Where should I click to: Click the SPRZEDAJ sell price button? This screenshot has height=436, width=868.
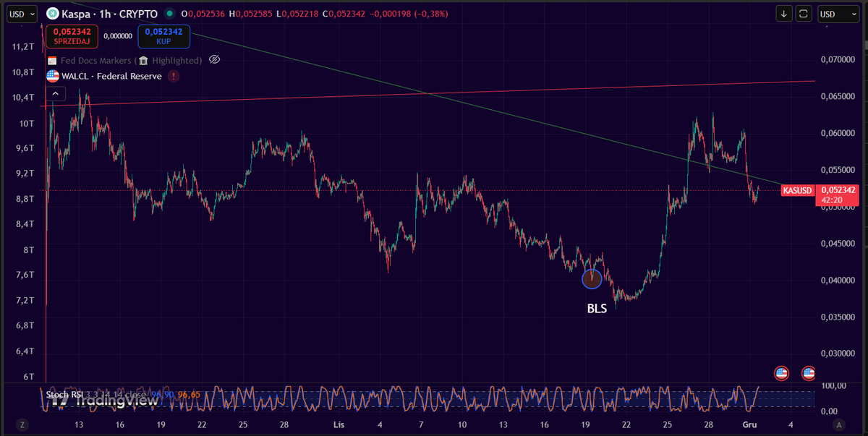click(x=72, y=37)
